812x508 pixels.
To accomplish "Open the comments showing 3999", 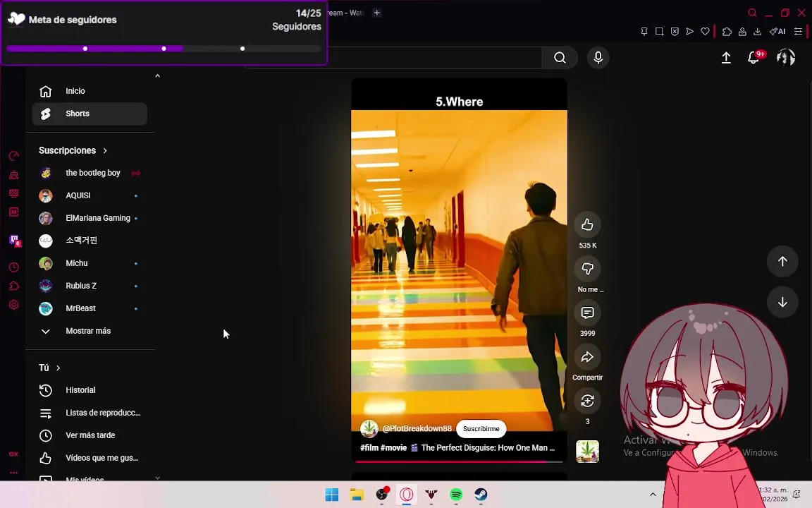I will (x=587, y=313).
